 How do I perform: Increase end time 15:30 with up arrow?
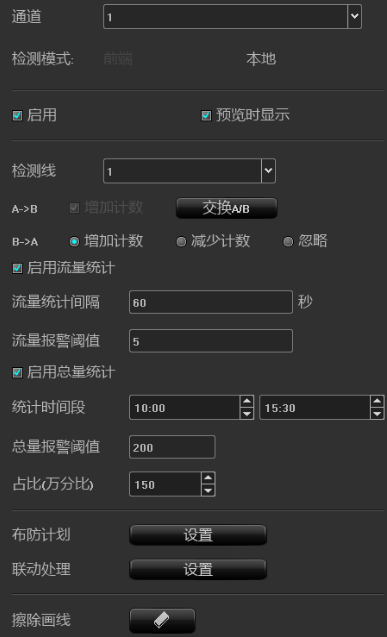tap(377, 401)
